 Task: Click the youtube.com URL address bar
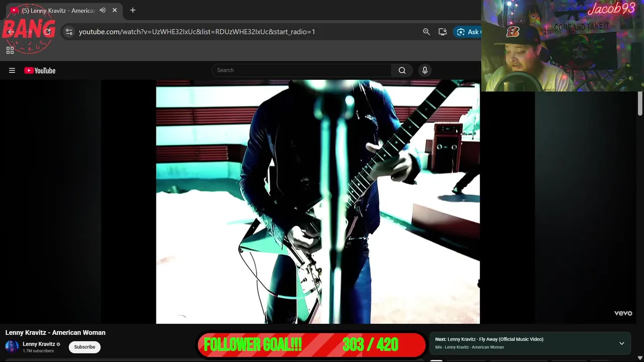click(x=197, y=32)
